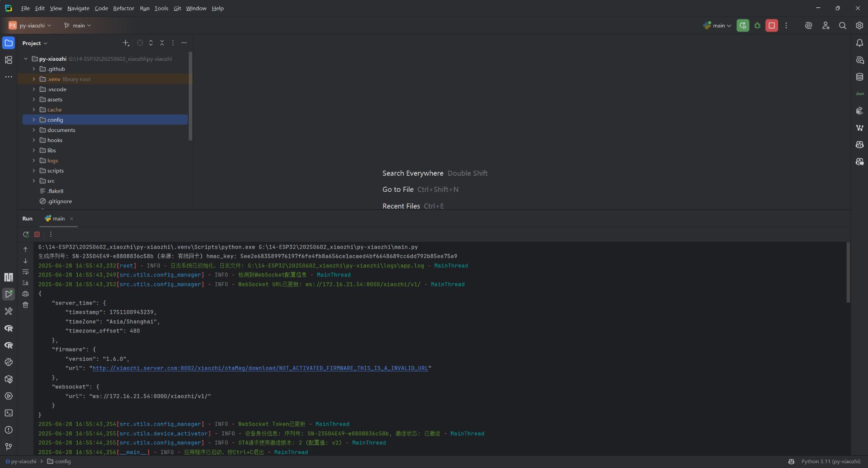The height and width of the screenshot is (468, 868).
Task: Open the Notifications bell panel
Action: (859, 43)
